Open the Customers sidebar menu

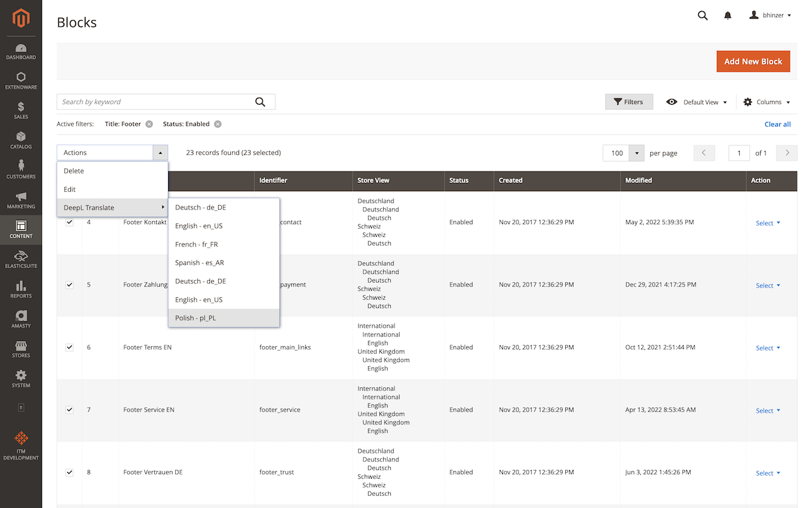point(21,171)
